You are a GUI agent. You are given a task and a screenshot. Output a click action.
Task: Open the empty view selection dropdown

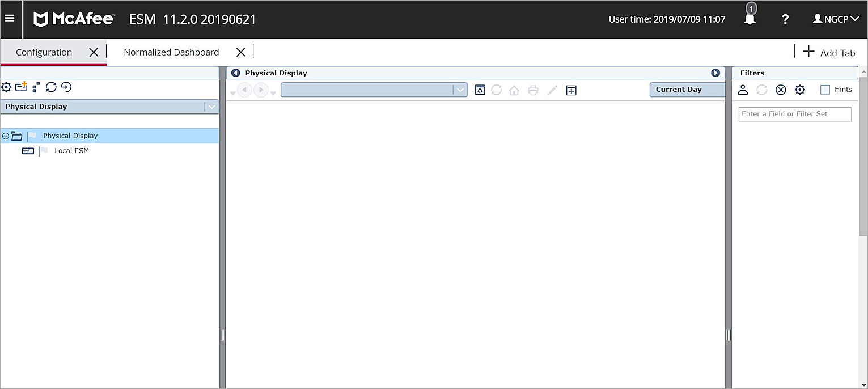[460, 90]
